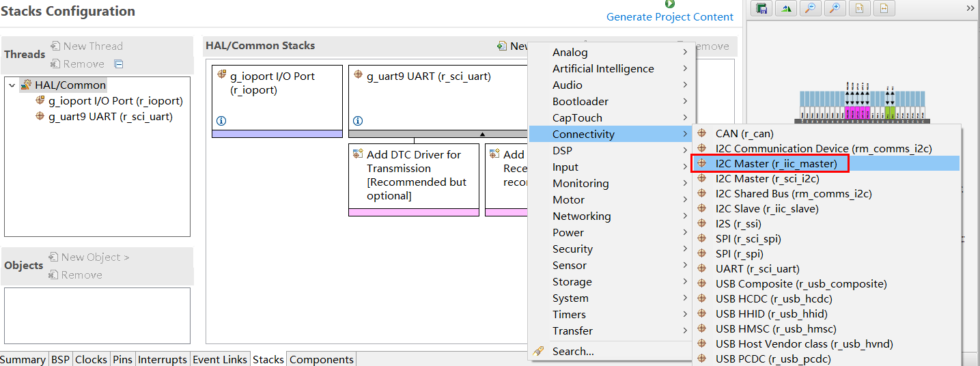980x366 pixels.
Task: Select I2C Communication Device (rm_comms_i2c)
Action: (x=826, y=148)
